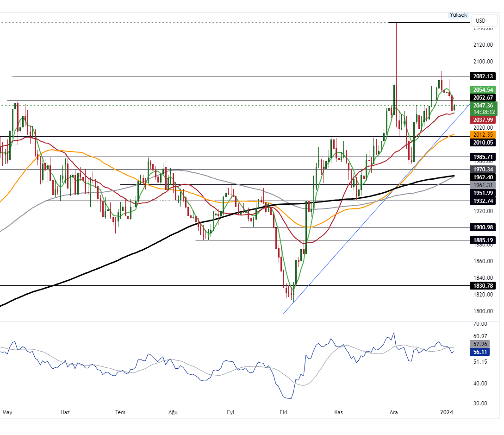Viewport: 504px width, 435px height.
Task: Click the Ara month on time axis
Action: (394, 412)
